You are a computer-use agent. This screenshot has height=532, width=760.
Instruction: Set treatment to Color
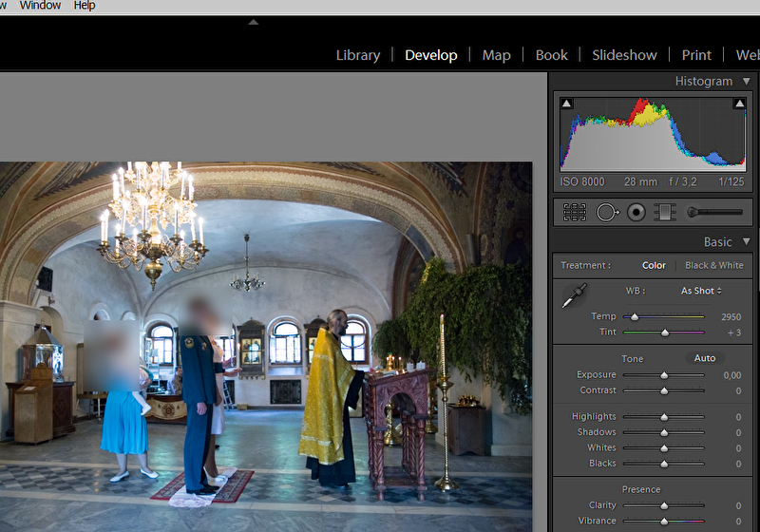(x=654, y=265)
